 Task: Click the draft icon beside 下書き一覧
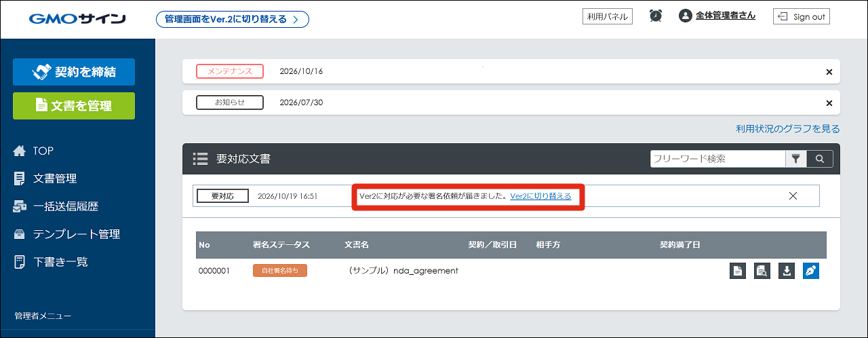(x=20, y=261)
